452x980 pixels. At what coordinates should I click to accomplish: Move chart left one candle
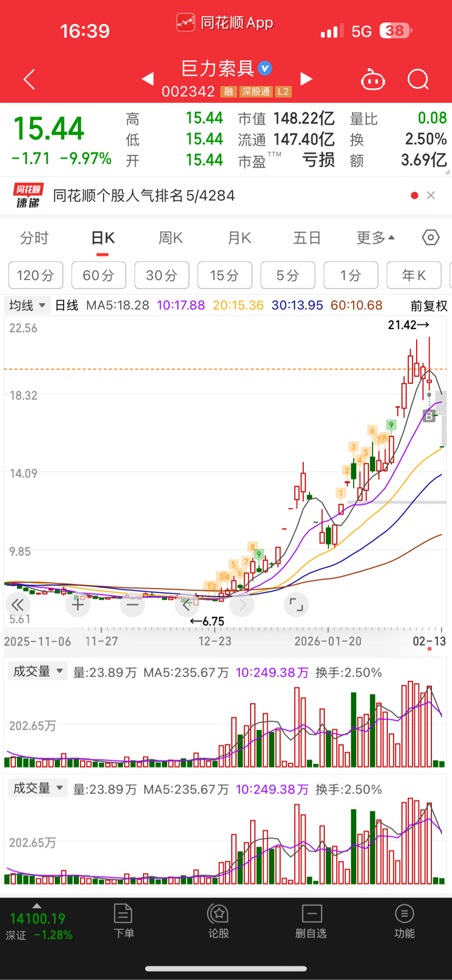(187, 604)
